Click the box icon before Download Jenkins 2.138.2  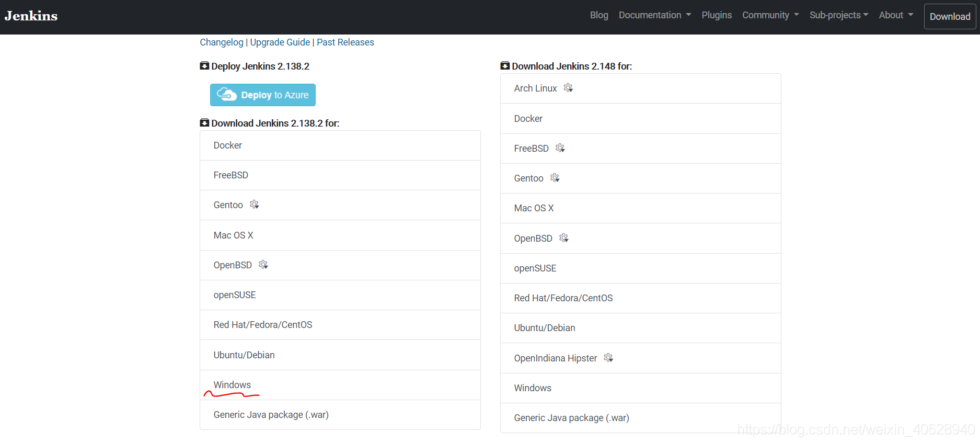tap(204, 123)
